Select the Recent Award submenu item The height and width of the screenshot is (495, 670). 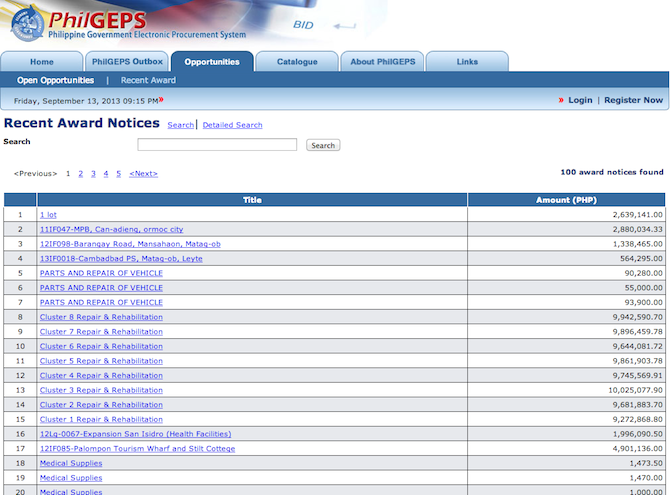click(x=148, y=80)
